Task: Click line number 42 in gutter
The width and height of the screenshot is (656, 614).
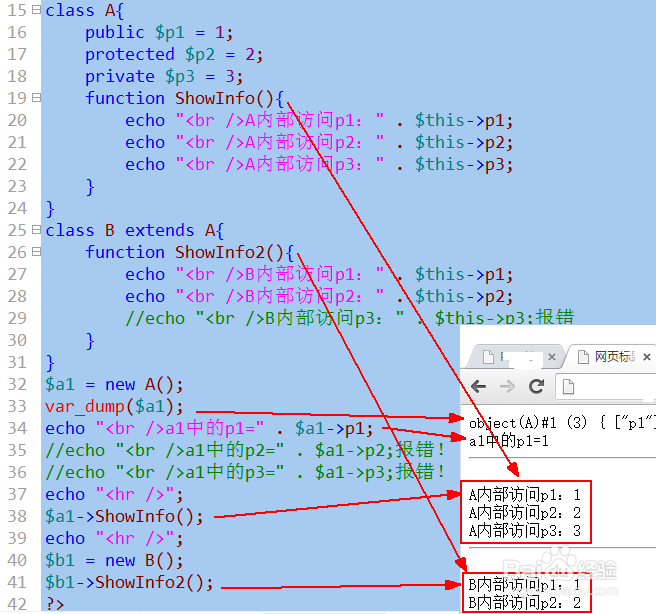Action: pyautogui.click(x=17, y=604)
